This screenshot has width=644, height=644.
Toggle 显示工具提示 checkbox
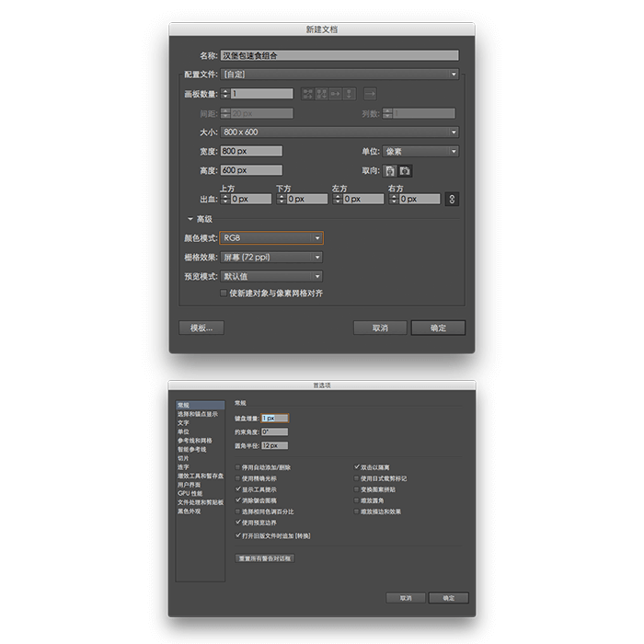click(237, 489)
